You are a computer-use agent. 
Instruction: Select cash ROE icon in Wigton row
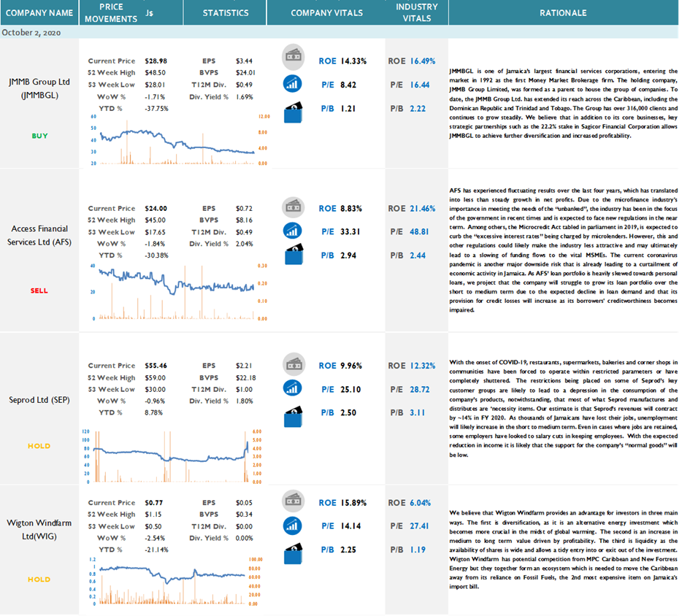[x=294, y=501]
